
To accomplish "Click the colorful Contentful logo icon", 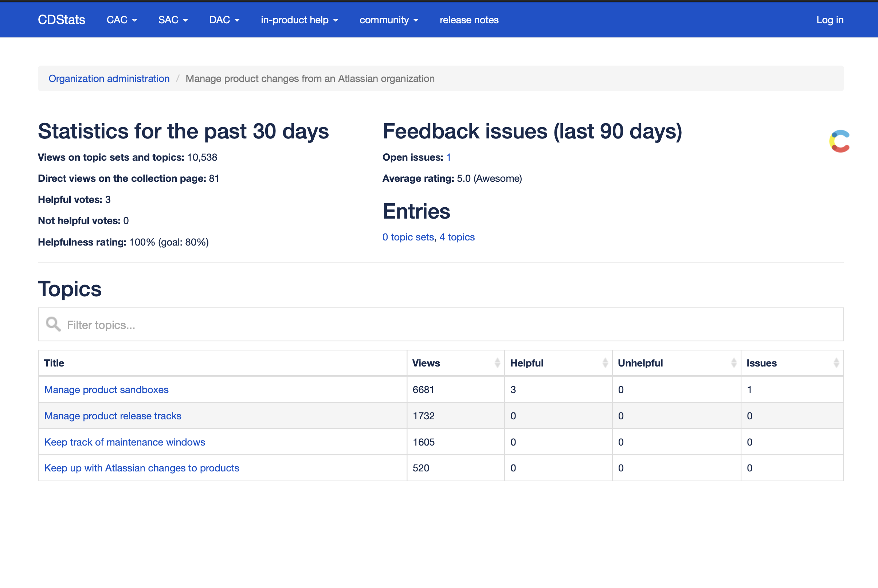I will (x=840, y=141).
